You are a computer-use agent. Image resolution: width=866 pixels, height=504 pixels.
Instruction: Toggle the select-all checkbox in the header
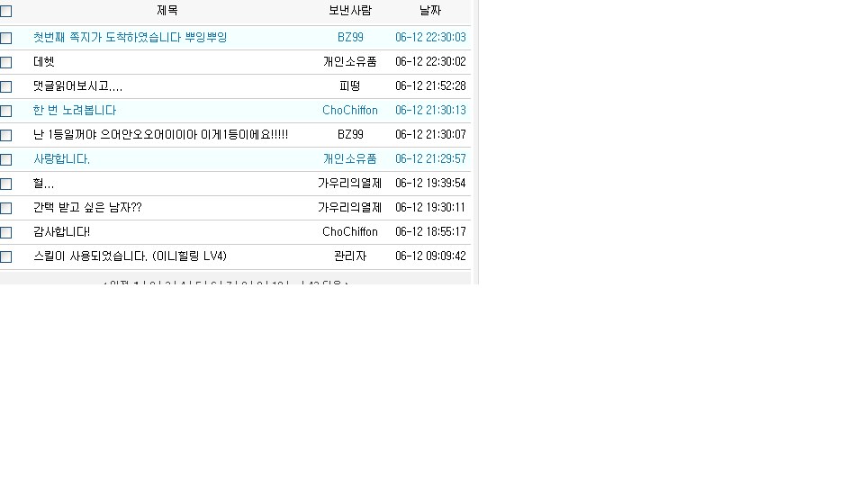tap(6, 12)
